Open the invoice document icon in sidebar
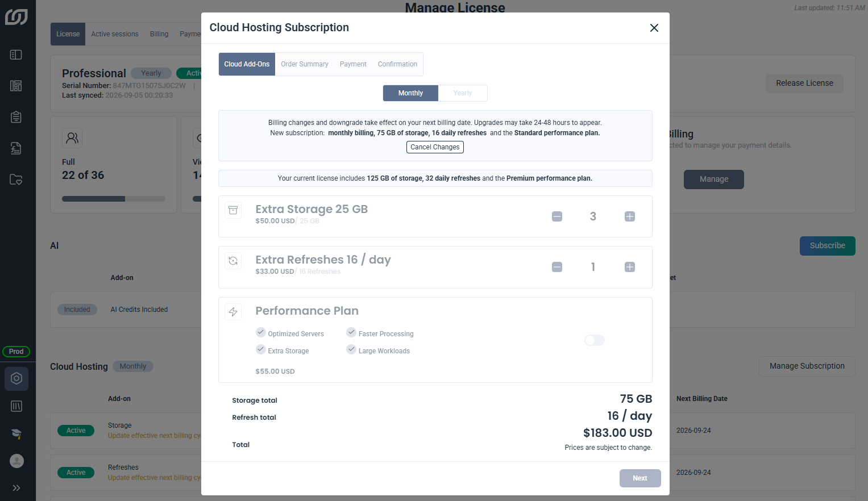 tap(16, 148)
